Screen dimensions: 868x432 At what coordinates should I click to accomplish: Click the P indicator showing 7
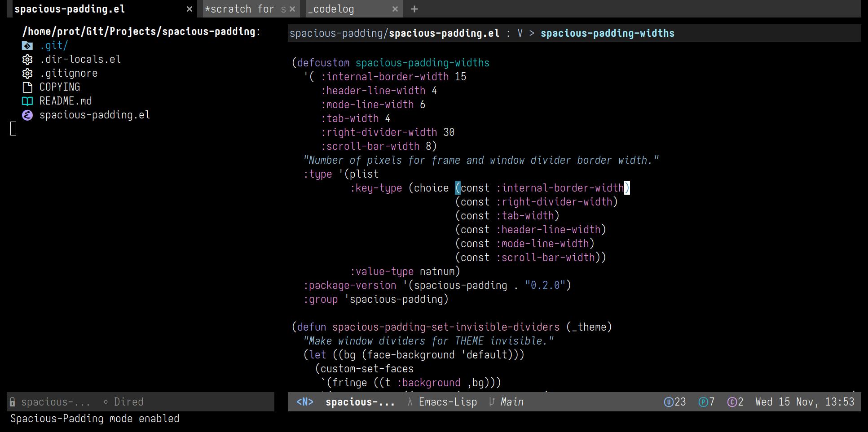(x=707, y=402)
